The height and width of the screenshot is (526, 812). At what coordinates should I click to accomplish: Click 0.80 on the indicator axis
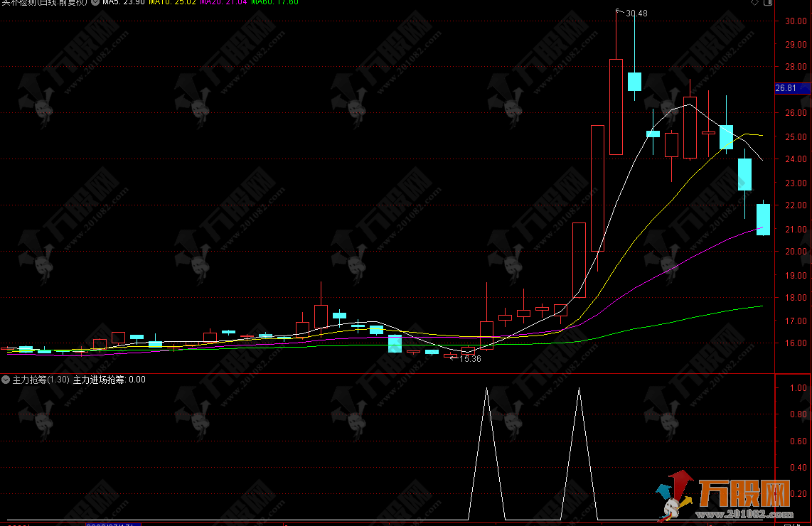798,414
